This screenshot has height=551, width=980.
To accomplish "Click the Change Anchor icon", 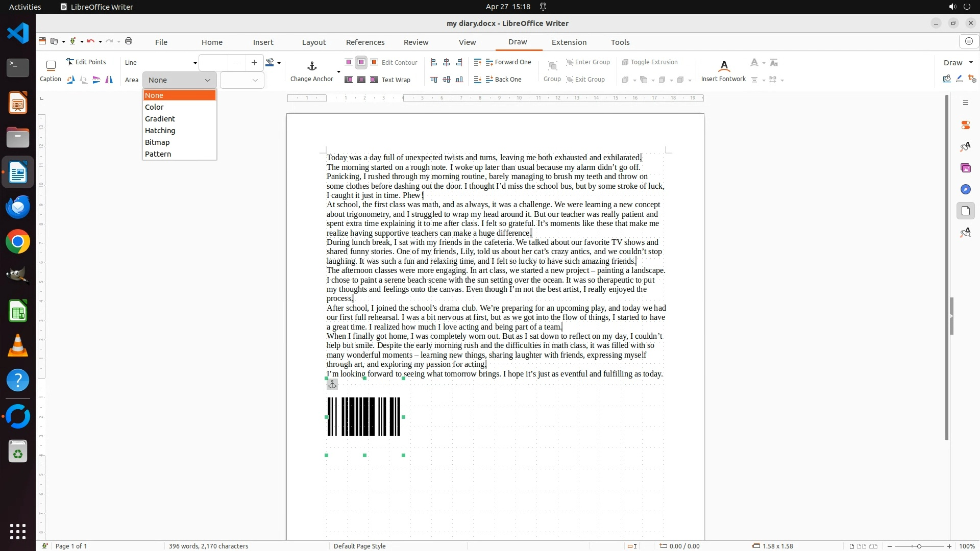I will pyautogui.click(x=312, y=66).
